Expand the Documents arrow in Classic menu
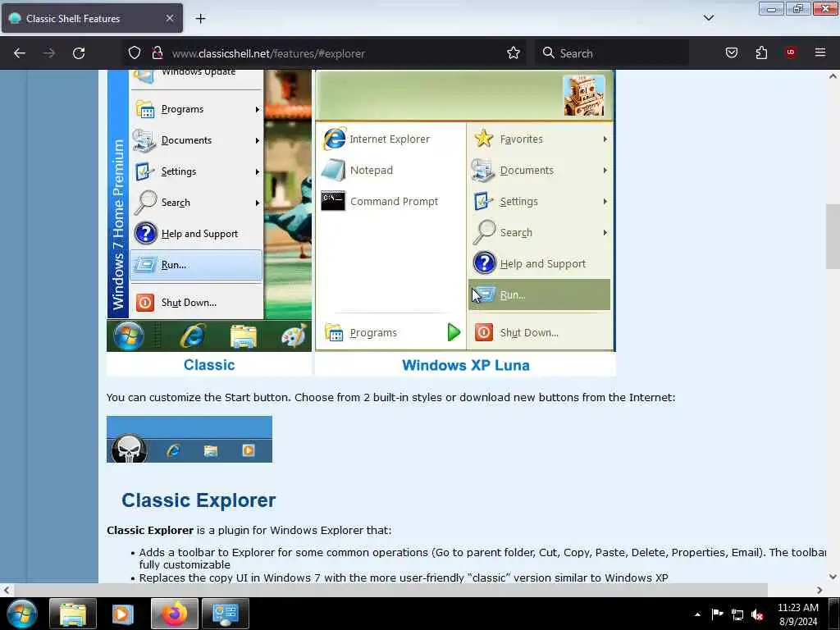 coord(257,140)
